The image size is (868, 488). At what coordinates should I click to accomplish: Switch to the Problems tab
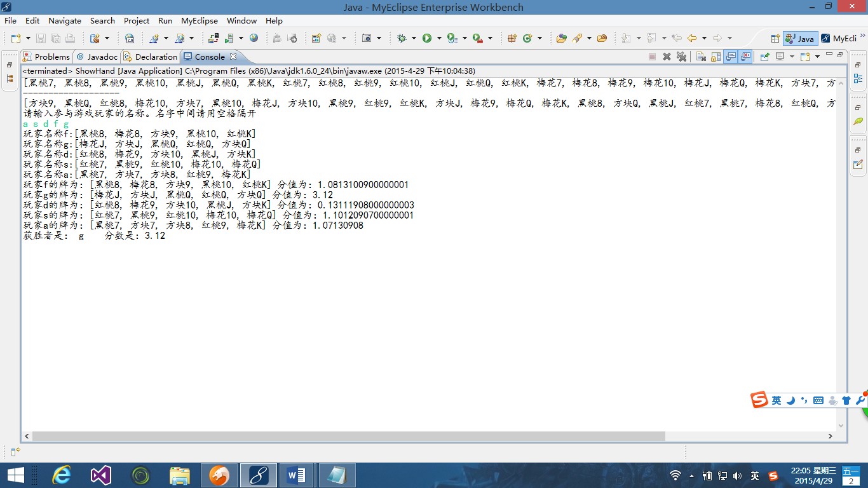(46, 57)
